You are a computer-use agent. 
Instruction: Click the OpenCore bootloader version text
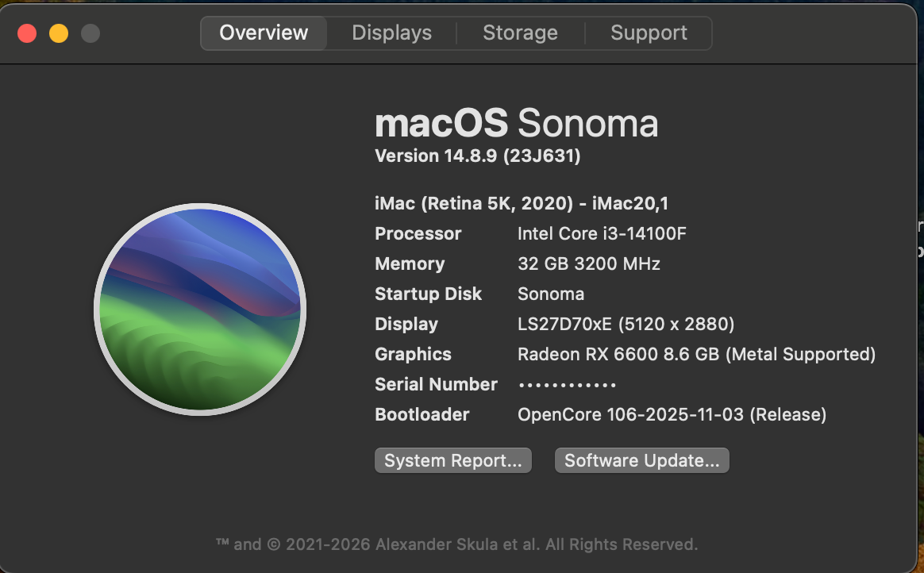tap(672, 414)
